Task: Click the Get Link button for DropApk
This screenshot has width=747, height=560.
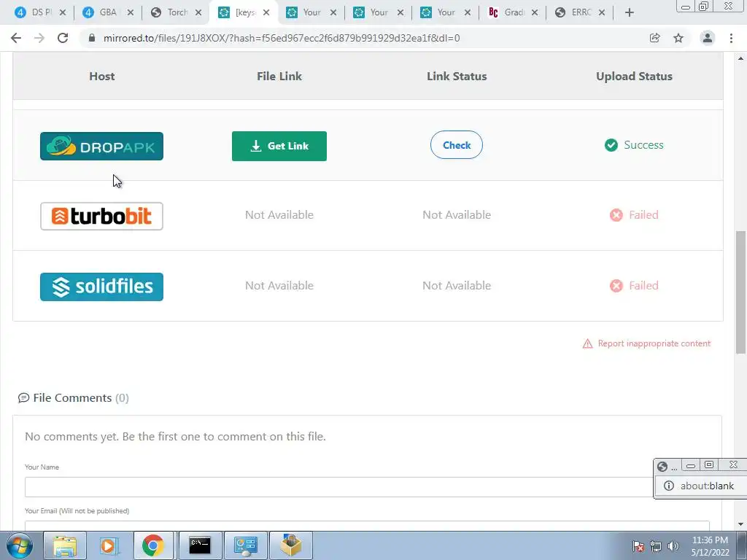Action: 279,146
